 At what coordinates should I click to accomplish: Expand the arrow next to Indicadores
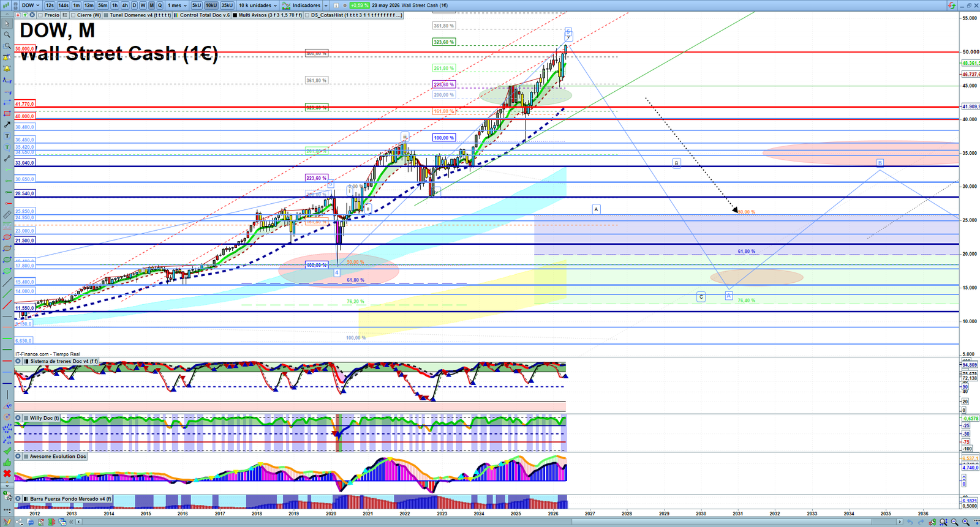[x=326, y=6]
